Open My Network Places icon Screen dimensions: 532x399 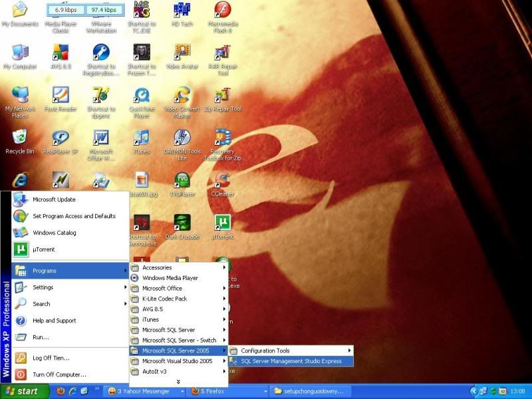(x=20, y=102)
